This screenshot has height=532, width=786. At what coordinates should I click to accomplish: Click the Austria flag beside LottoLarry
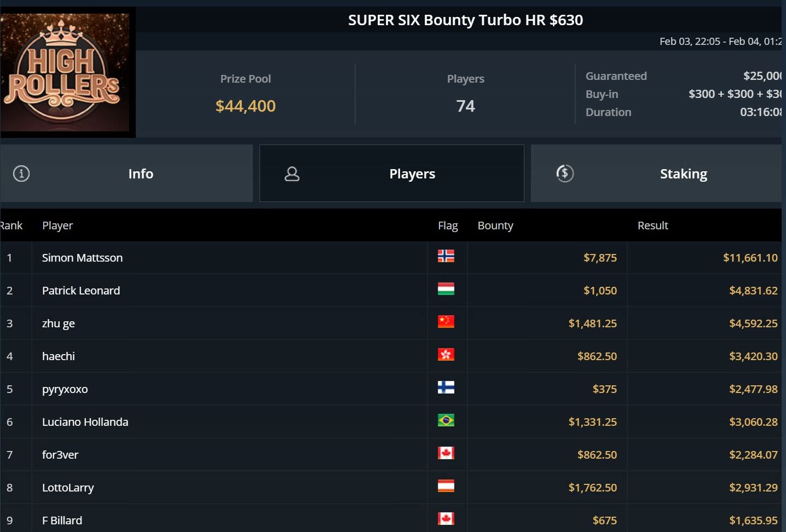[446, 486]
